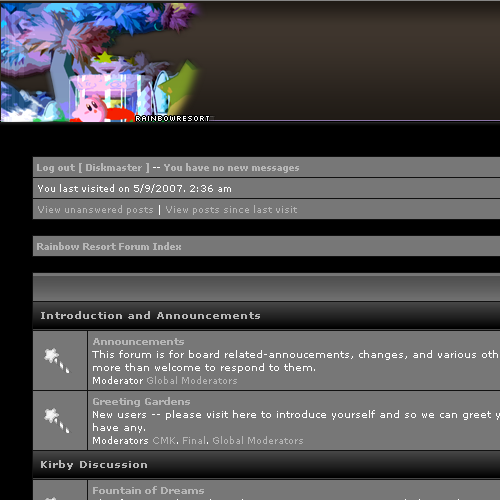Go to Rainbow Resort Forum Index
Screen dimensions: 500x500
tap(109, 246)
